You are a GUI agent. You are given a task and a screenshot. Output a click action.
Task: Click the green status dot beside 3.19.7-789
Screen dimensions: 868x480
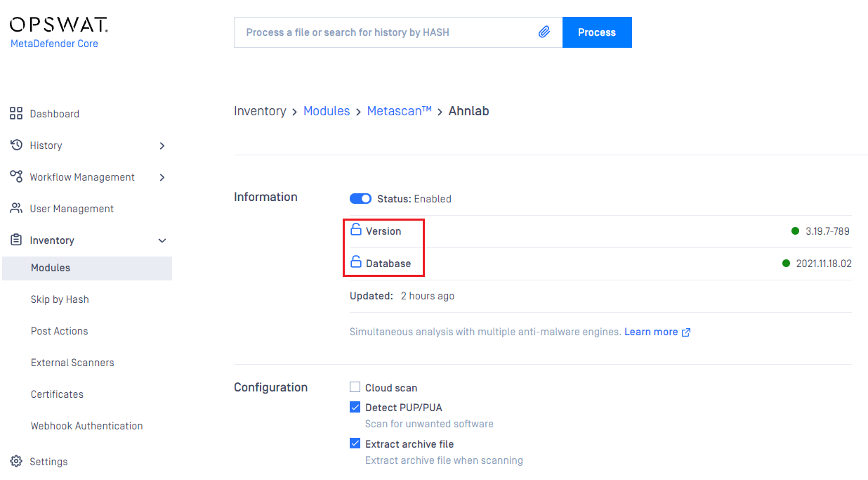coord(796,231)
